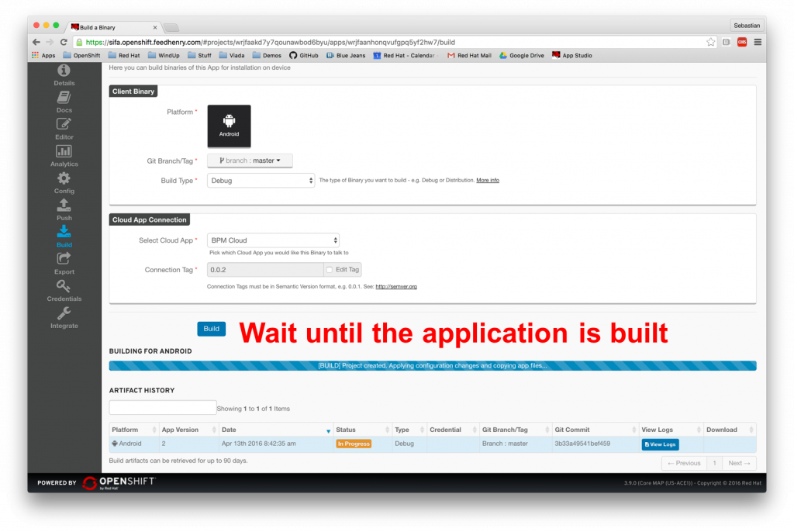
Task: Sort table by App Version column
Action: click(x=189, y=430)
